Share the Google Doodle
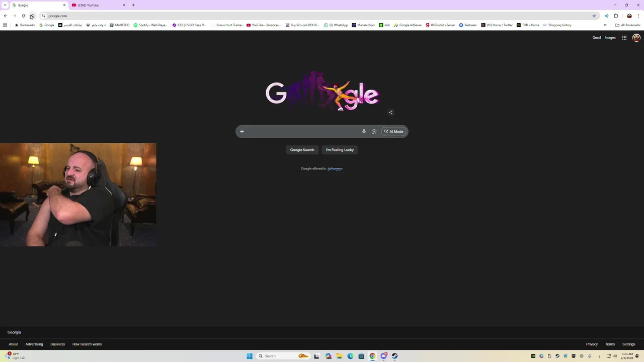 [x=390, y=112]
